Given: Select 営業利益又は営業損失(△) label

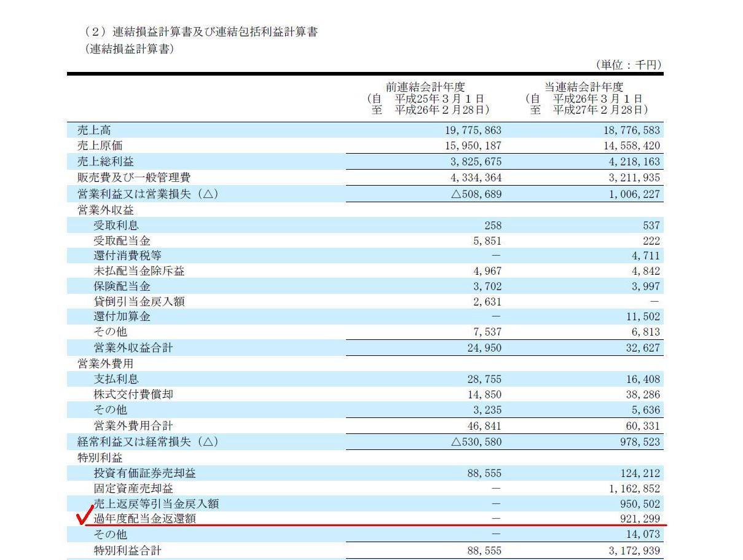Looking at the screenshot, I should pos(148,194).
